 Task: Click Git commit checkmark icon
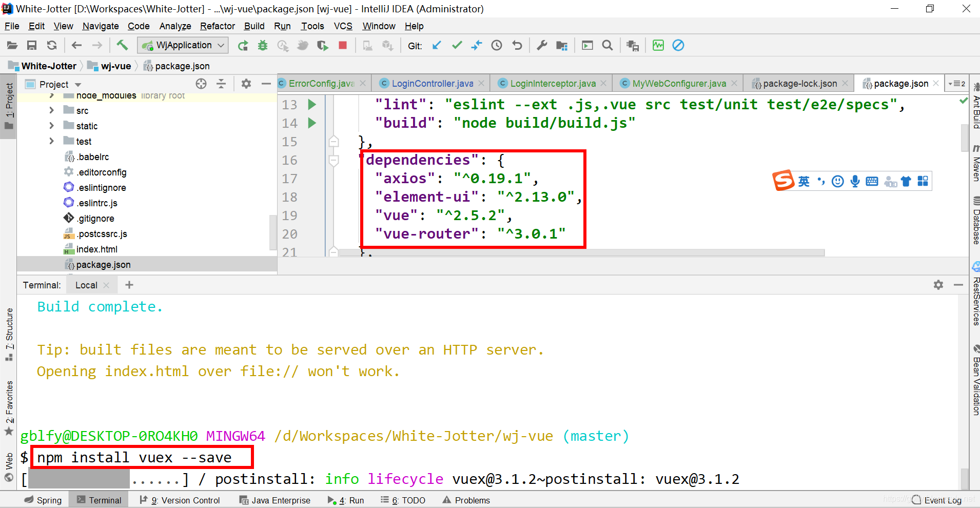click(x=457, y=46)
